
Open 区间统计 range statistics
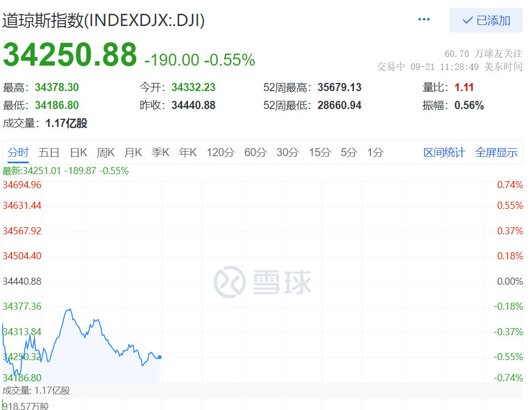444,153
